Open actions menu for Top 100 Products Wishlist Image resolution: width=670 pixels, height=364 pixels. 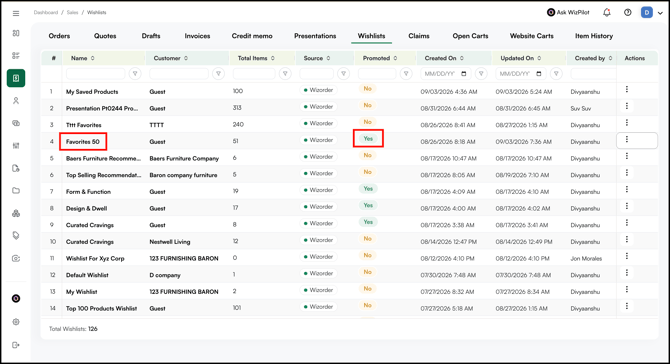[x=627, y=306]
